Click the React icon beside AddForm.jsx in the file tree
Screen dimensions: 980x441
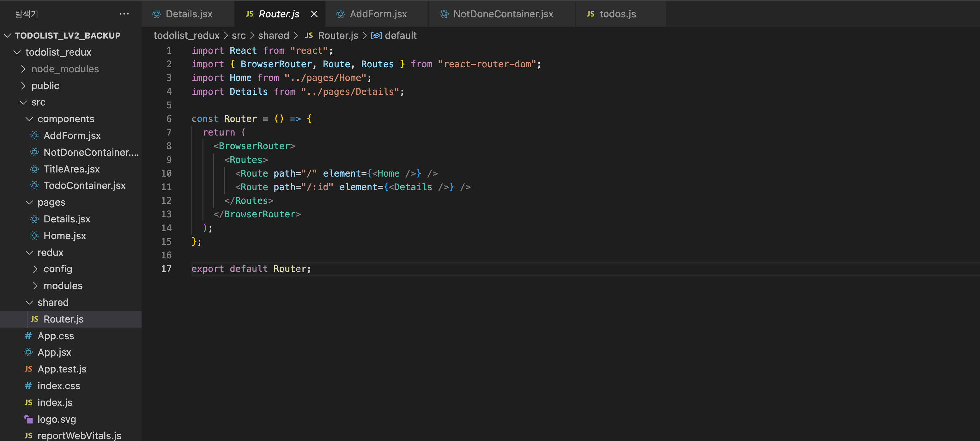click(x=35, y=136)
